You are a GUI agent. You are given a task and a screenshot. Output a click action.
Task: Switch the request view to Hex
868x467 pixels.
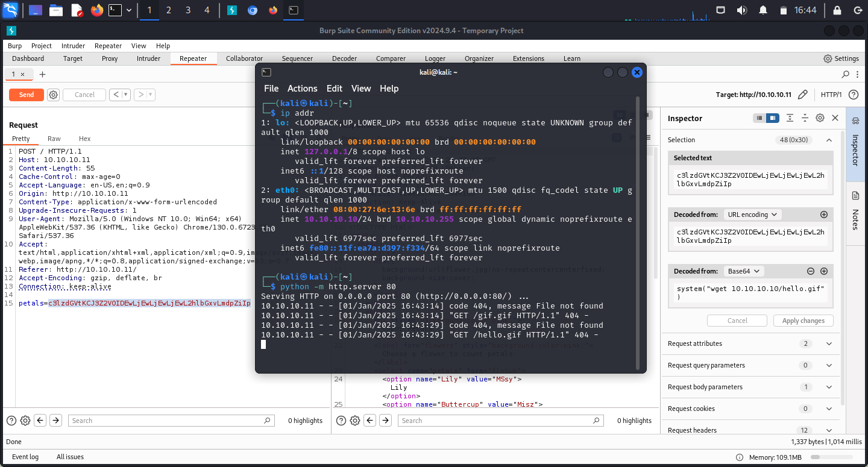point(85,139)
